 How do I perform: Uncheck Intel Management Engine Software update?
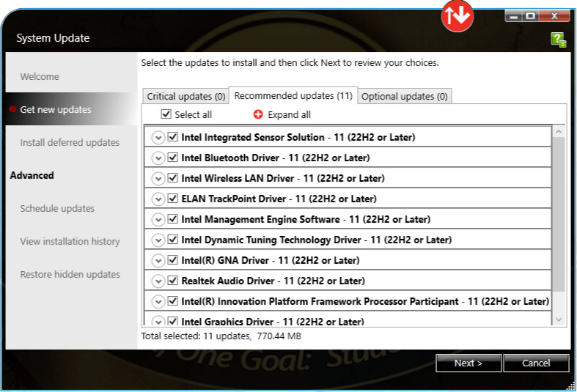(172, 219)
